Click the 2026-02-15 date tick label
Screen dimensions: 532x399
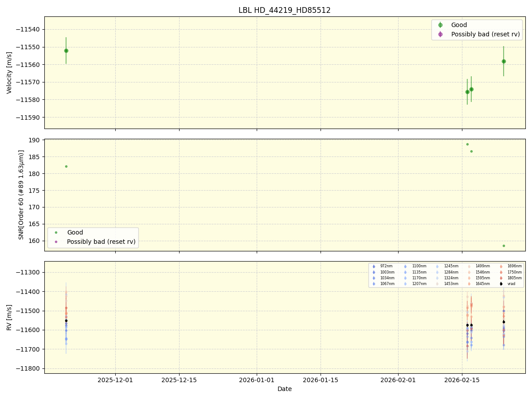click(462, 380)
